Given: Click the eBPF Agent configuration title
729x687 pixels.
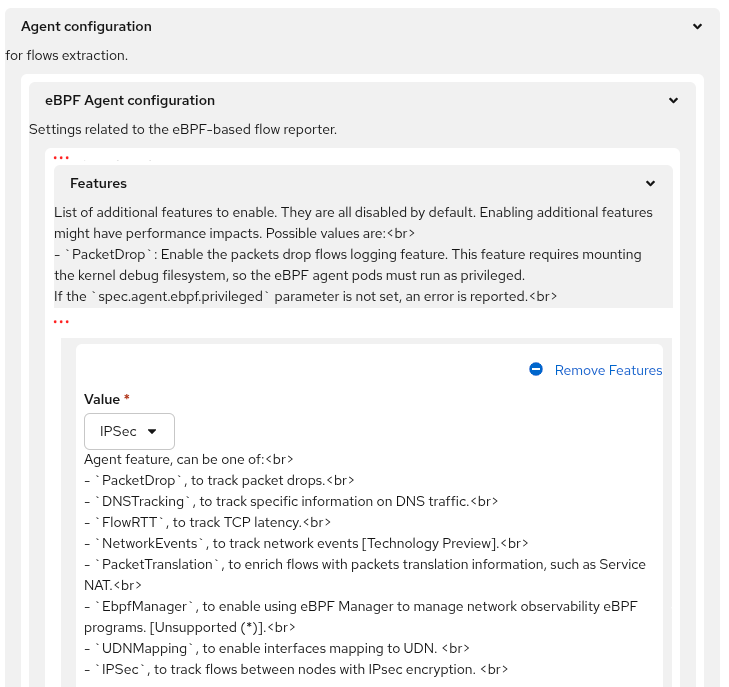Looking at the screenshot, I should [130, 100].
